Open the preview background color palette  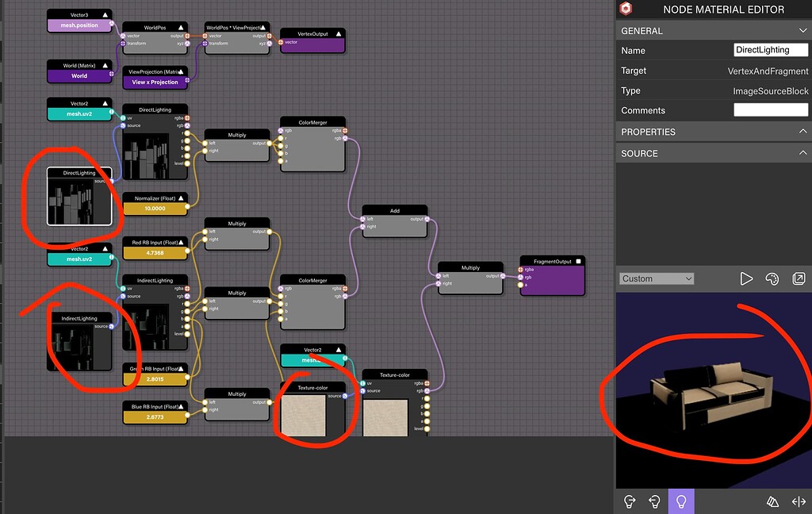click(772, 278)
